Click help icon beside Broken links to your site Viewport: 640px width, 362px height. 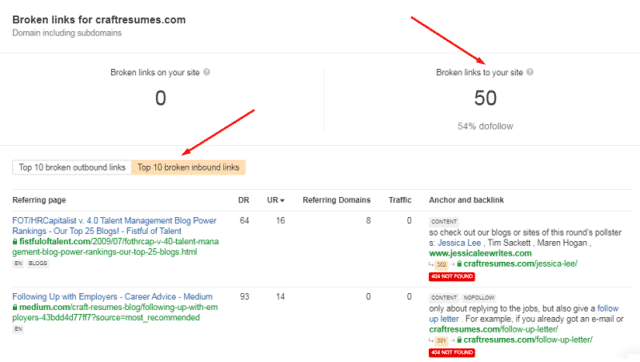[x=530, y=72]
